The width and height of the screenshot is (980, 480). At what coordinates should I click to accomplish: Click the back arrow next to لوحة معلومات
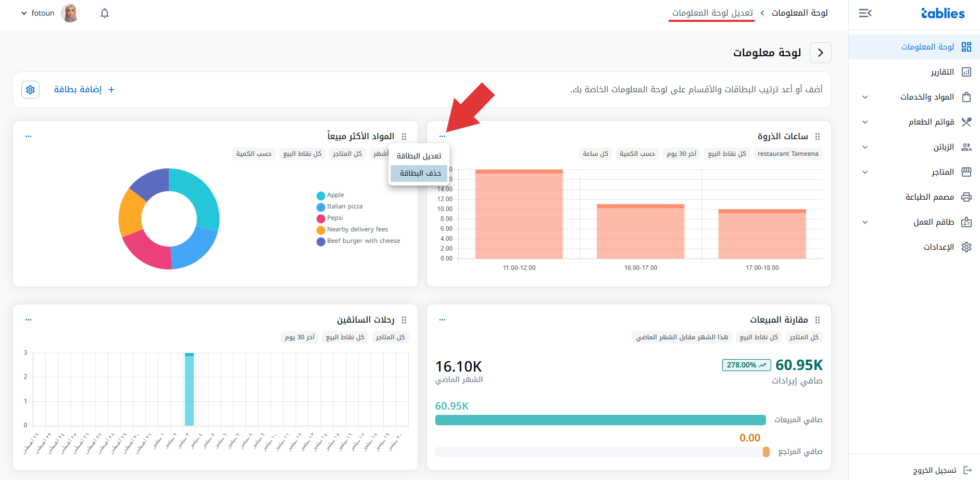[x=821, y=53]
